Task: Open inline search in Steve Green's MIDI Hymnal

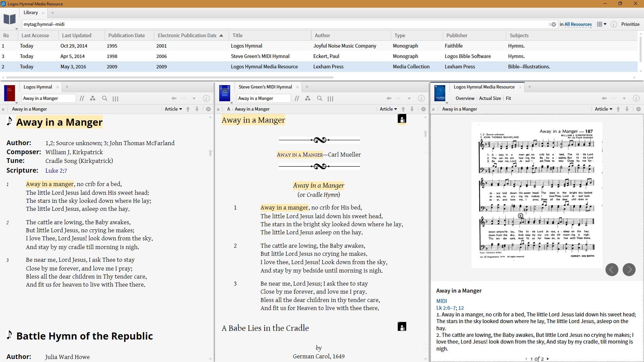Action: pyautogui.click(x=320, y=99)
